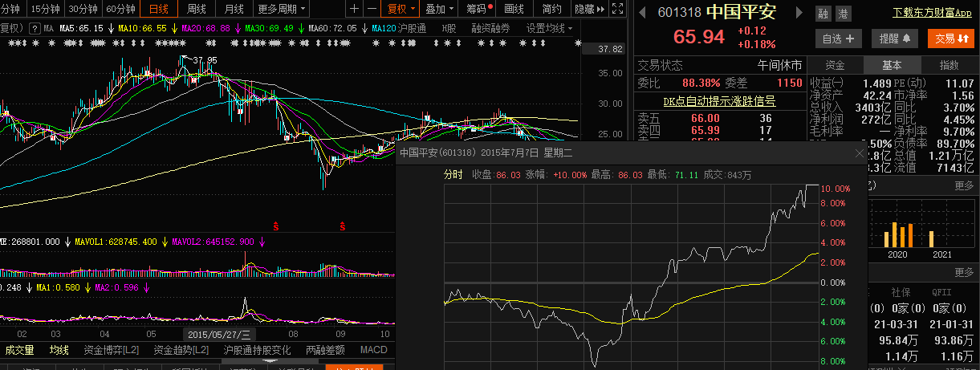Zoom in the chart with plus icon

(355, 9)
